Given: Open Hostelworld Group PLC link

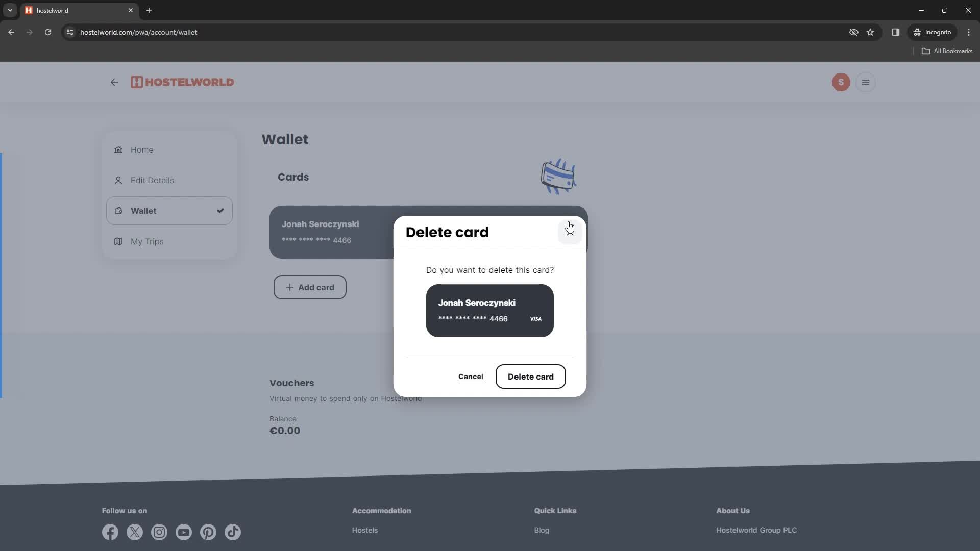Looking at the screenshot, I should point(756,530).
